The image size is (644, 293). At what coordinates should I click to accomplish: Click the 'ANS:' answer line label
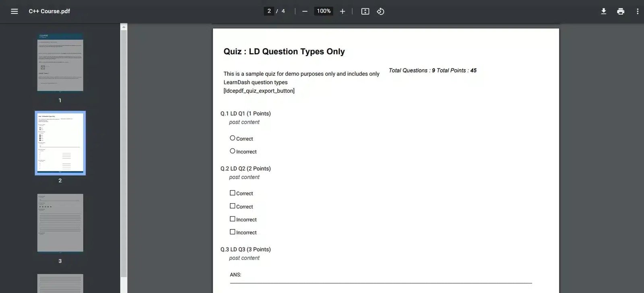(x=235, y=275)
